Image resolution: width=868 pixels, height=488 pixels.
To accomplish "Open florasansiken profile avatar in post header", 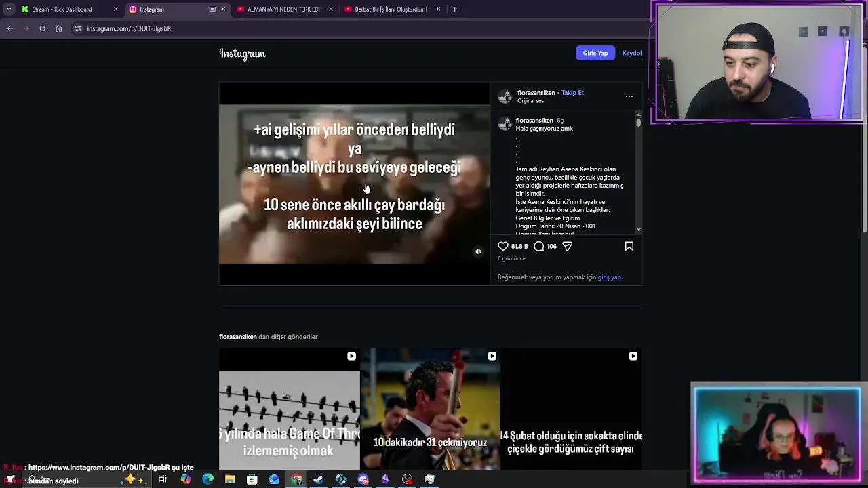I will tap(505, 96).
